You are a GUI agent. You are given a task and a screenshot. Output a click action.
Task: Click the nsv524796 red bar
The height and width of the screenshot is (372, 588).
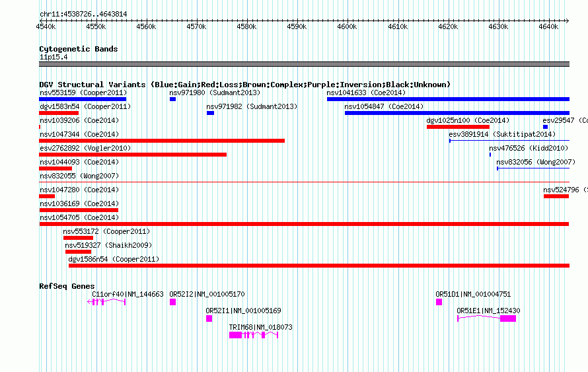point(556,196)
